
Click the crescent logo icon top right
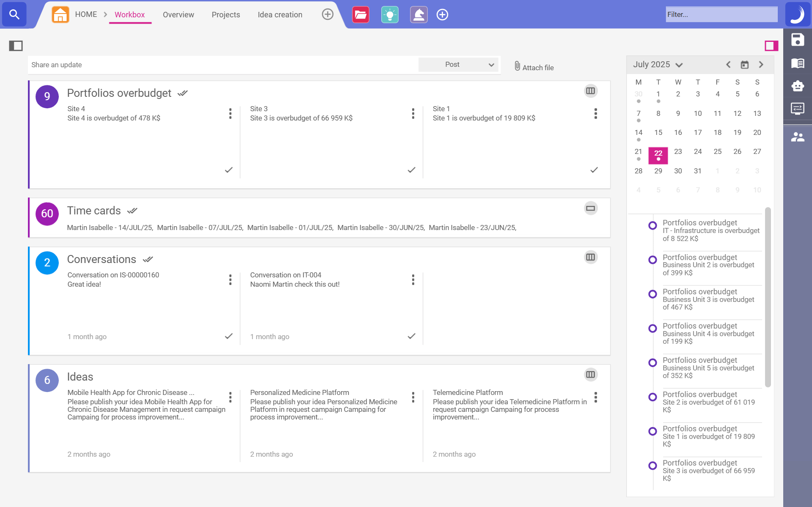pos(798,14)
